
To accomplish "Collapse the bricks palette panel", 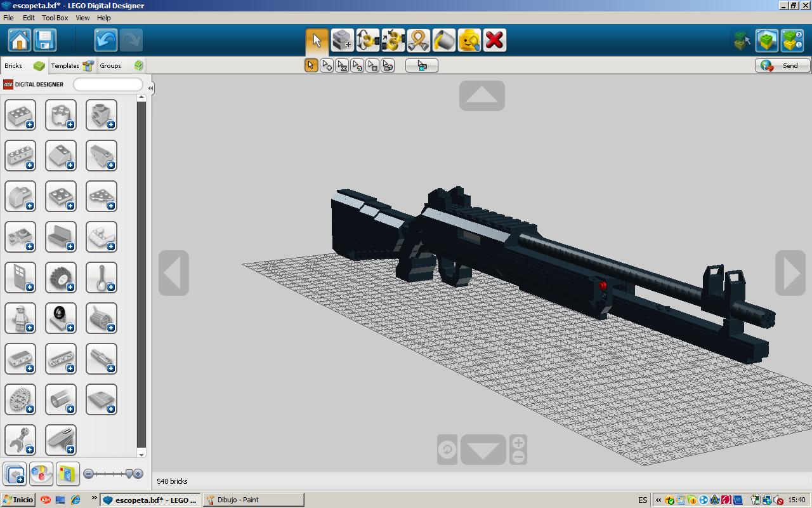I will 150,88.
